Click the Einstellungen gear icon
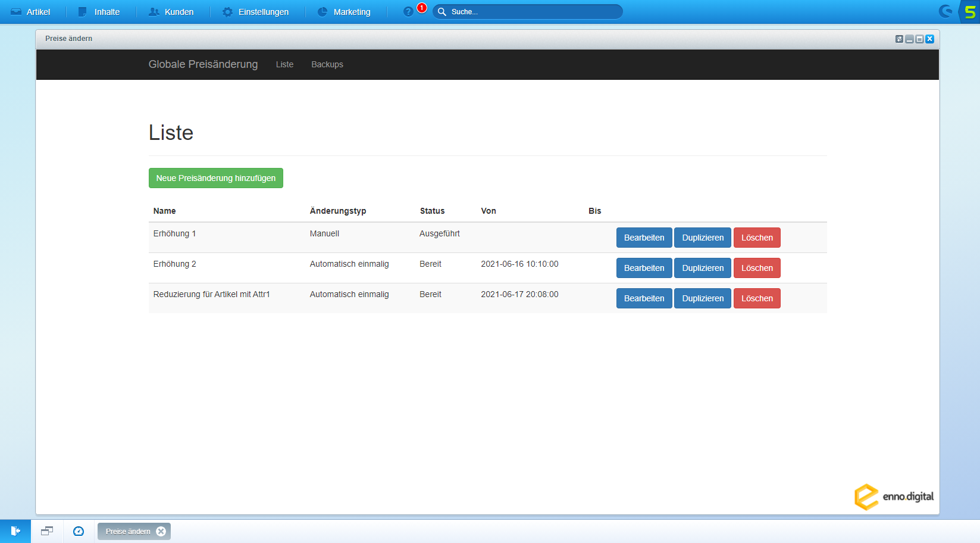The image size is (980, 543). 227,12
